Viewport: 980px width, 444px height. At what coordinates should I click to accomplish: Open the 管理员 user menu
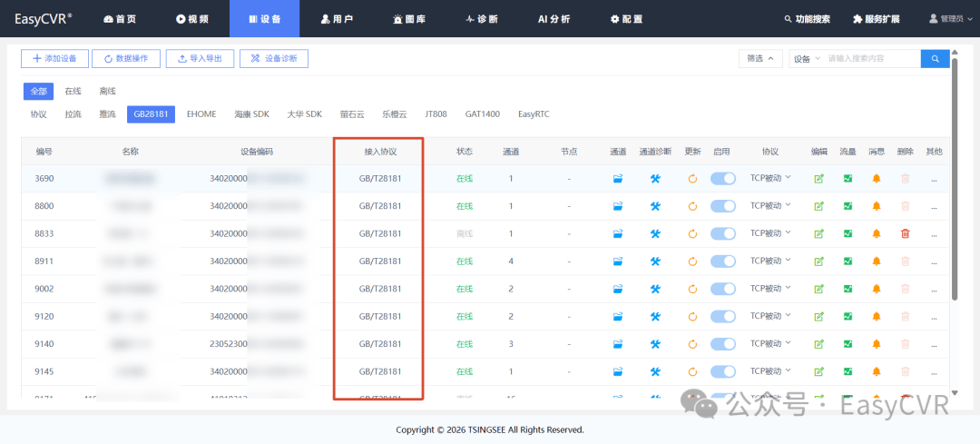[951, 19]
